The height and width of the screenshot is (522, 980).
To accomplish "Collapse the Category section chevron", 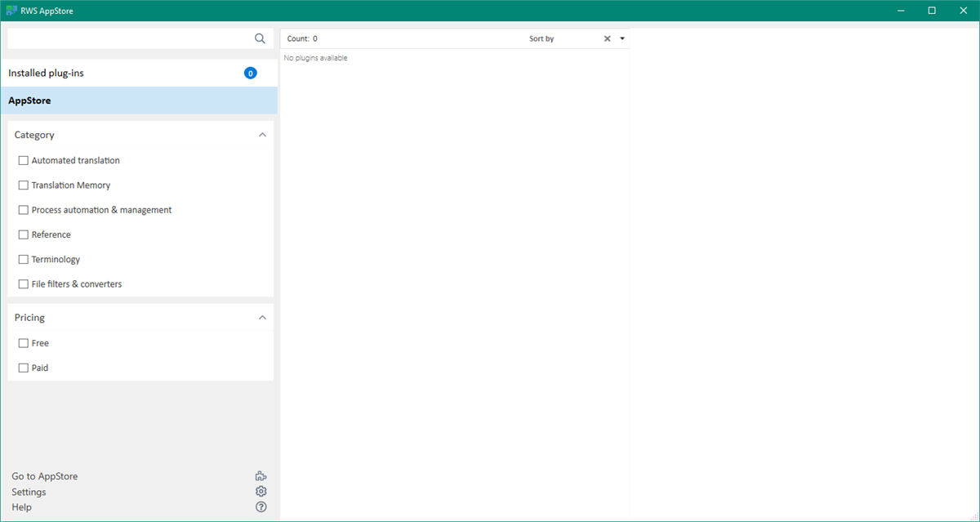I will tap(262, 135).
